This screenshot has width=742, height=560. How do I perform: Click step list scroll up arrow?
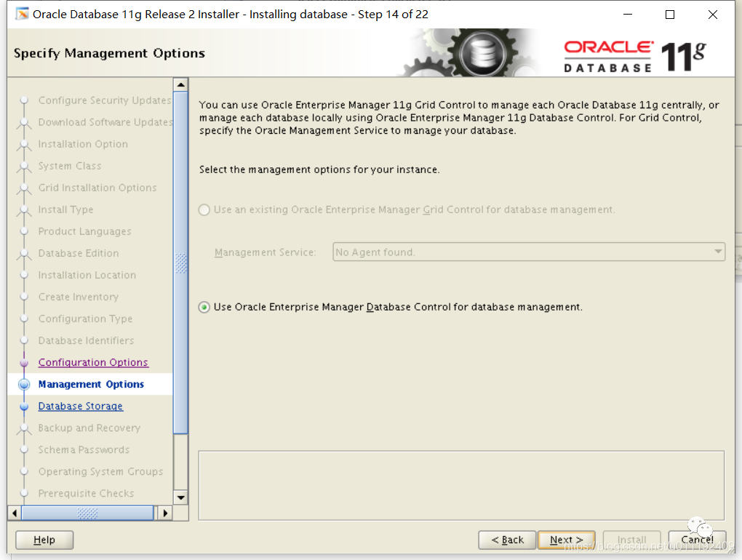coord(180,84)
